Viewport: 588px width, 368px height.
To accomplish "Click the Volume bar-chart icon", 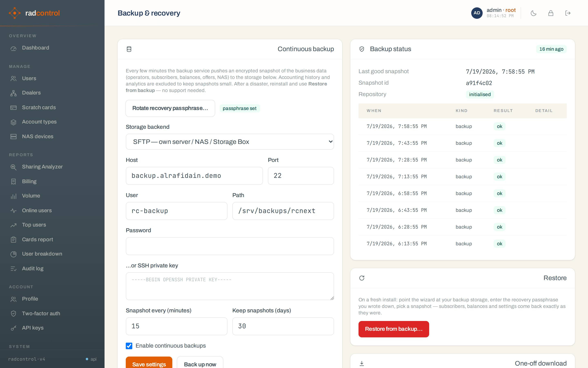I will pyautogui.click(x=14, y=196).
